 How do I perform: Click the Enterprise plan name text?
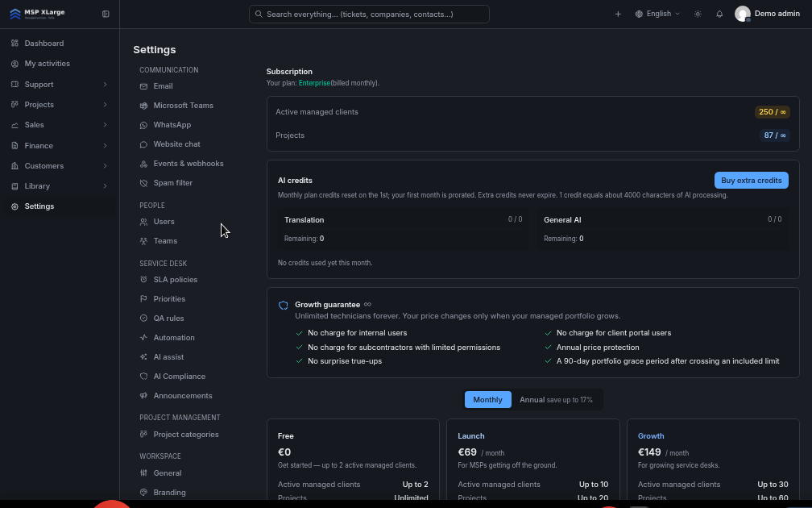(314, 83)
